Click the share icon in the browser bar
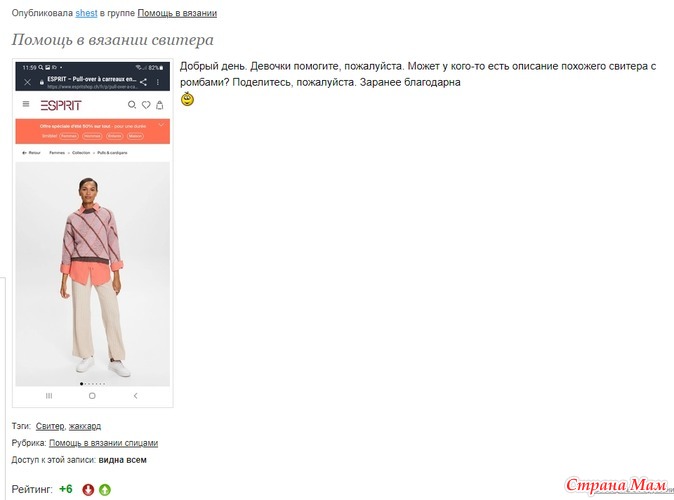674x500 pixels. coord(143,82)
